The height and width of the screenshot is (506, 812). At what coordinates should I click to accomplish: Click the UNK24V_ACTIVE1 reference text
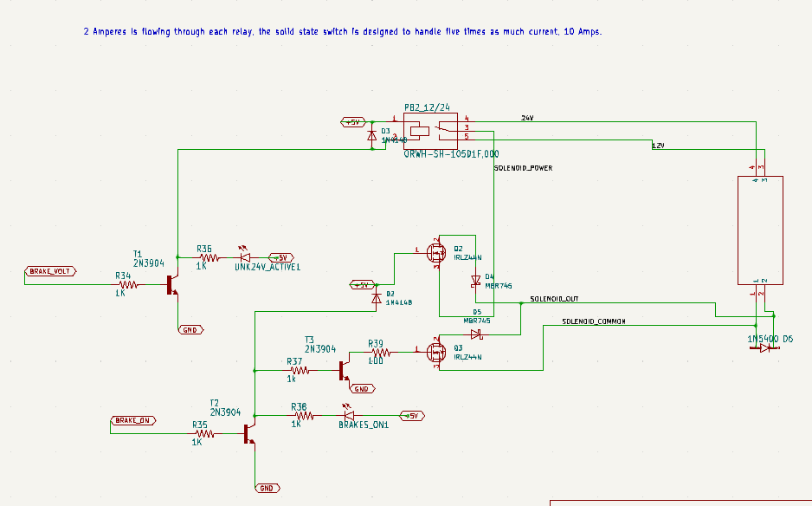coord(267,267)
